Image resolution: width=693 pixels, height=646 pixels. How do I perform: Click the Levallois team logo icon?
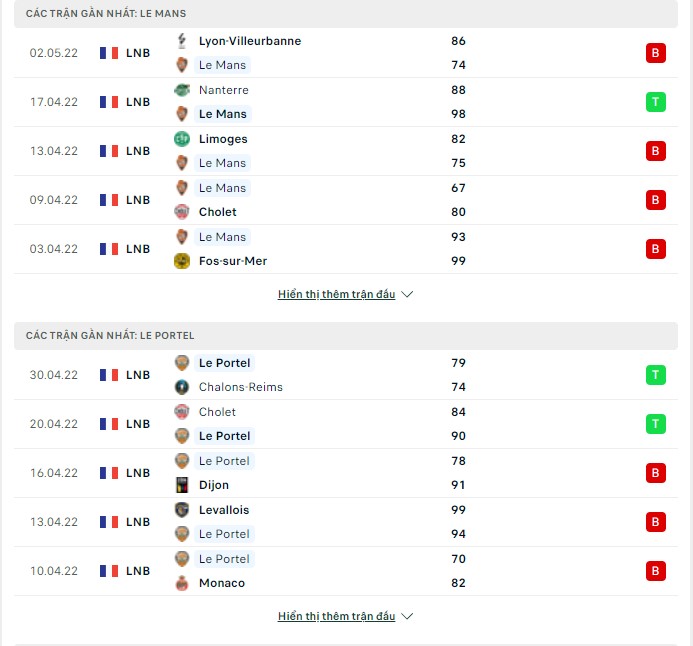(182, 509)
